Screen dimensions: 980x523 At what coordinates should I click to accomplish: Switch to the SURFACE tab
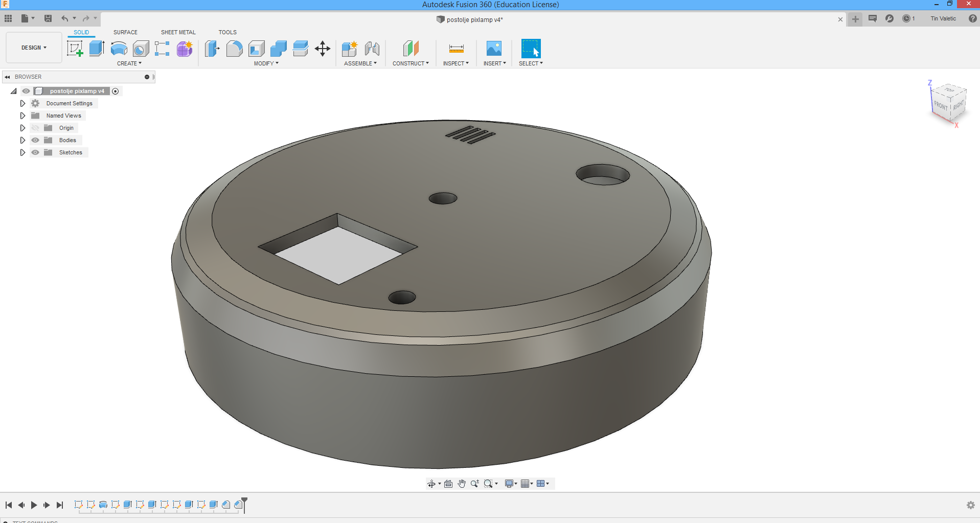tap(125, 32)
